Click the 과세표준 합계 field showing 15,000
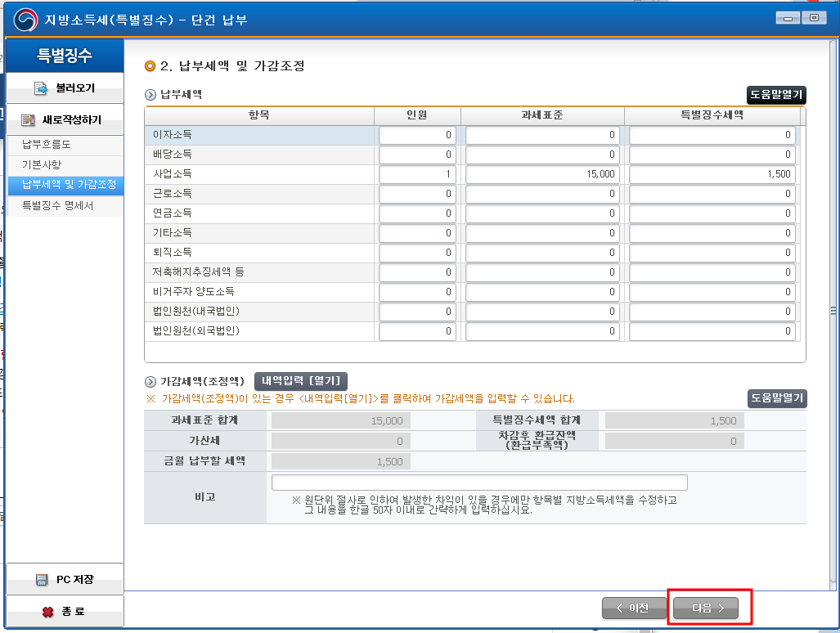This screenshot has height=633, width=840. tap(341, 421)
